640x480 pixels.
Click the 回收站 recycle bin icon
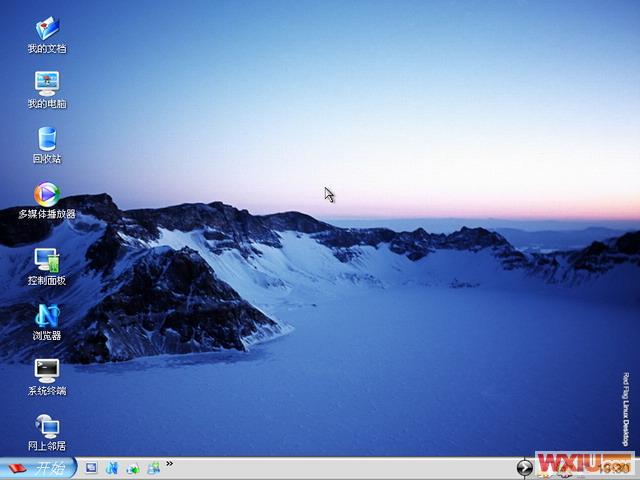(x=46, y=139)
